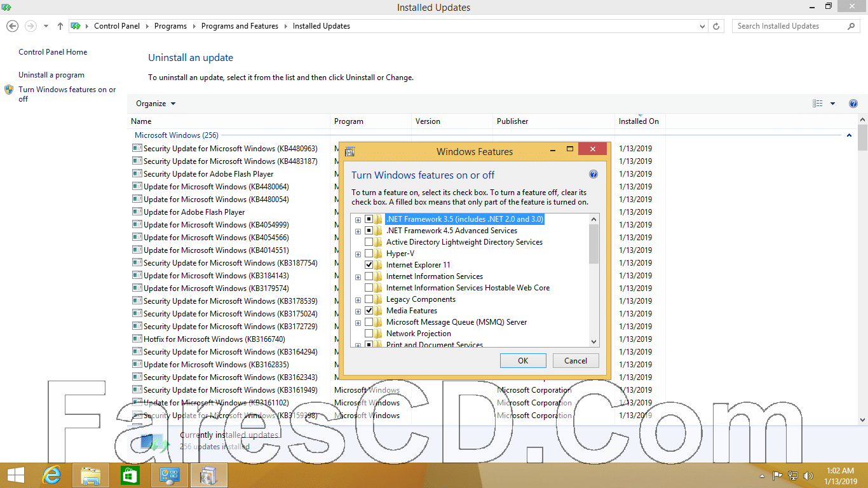Open Windows Store from taskbar
The image size is (868, 488).
pos(130,475)
